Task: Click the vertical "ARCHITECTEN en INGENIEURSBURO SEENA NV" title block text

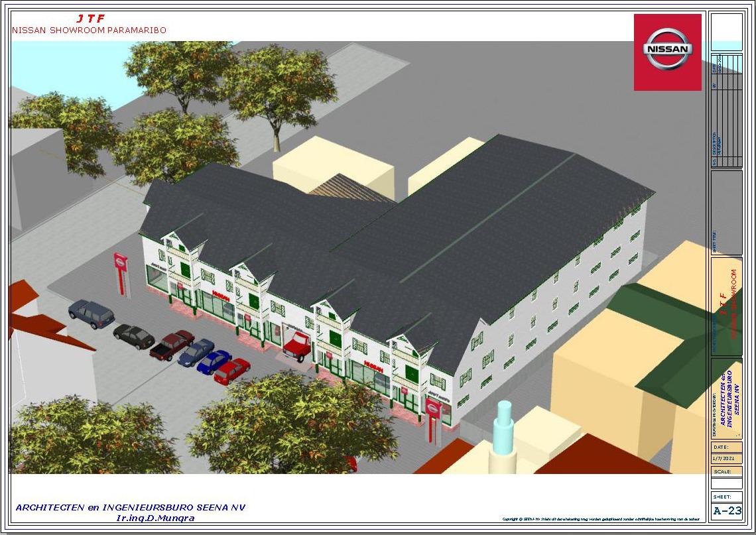Action: pos(729,399)
